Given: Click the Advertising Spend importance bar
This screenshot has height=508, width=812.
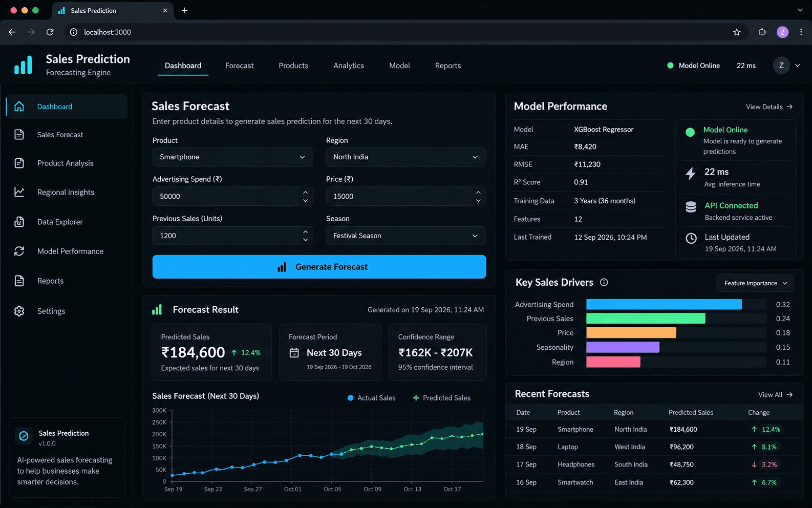Looking at the screenshot, I should [664, 304].
